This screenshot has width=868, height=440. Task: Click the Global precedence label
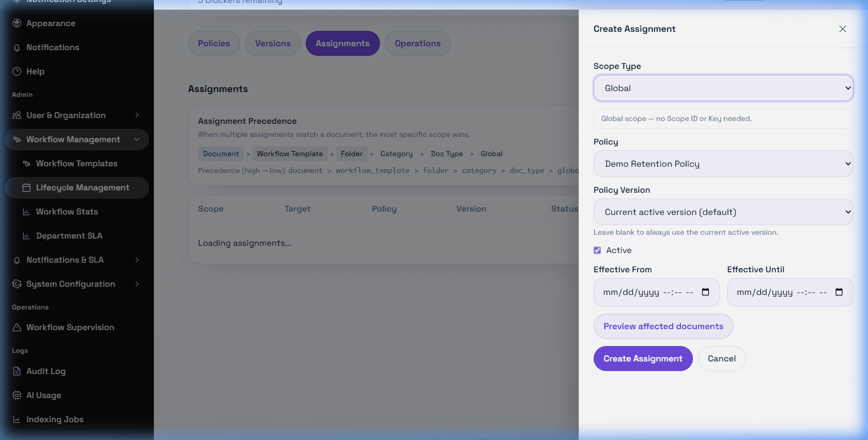491,154
